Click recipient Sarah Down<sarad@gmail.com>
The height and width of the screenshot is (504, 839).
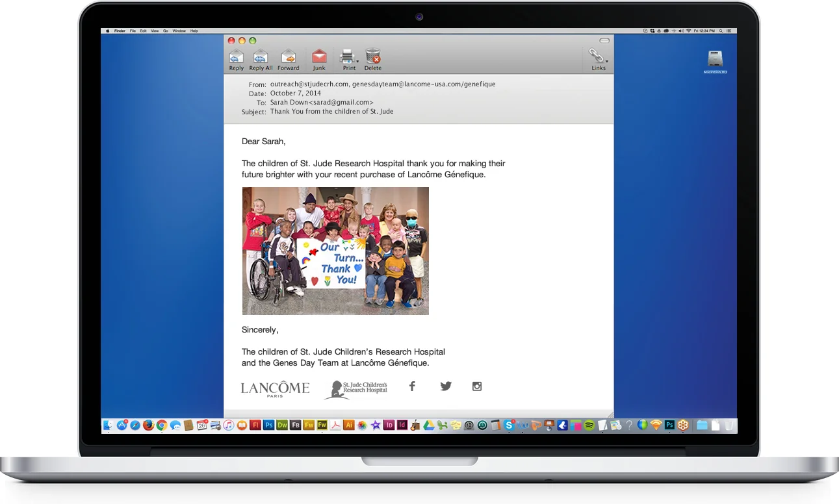(x=322, y=103)
